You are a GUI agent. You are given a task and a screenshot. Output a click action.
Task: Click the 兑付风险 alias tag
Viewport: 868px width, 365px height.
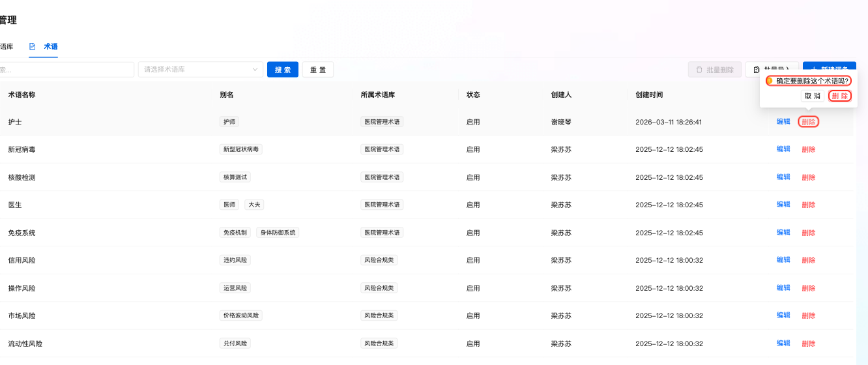pyautogui.click(x=235, y=343)
